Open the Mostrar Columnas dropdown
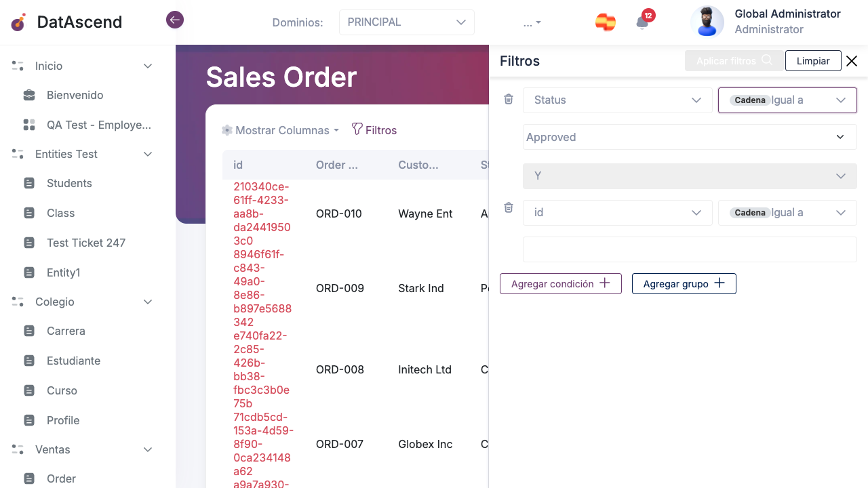The image size is (868, 488). pyautogui.click(x=281, y=130)
